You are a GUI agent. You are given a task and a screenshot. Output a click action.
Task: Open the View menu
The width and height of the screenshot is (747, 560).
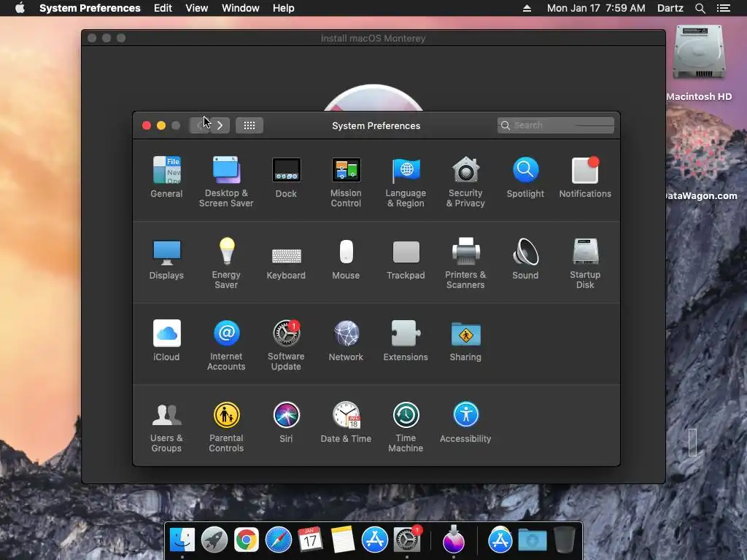pos(196,8)
